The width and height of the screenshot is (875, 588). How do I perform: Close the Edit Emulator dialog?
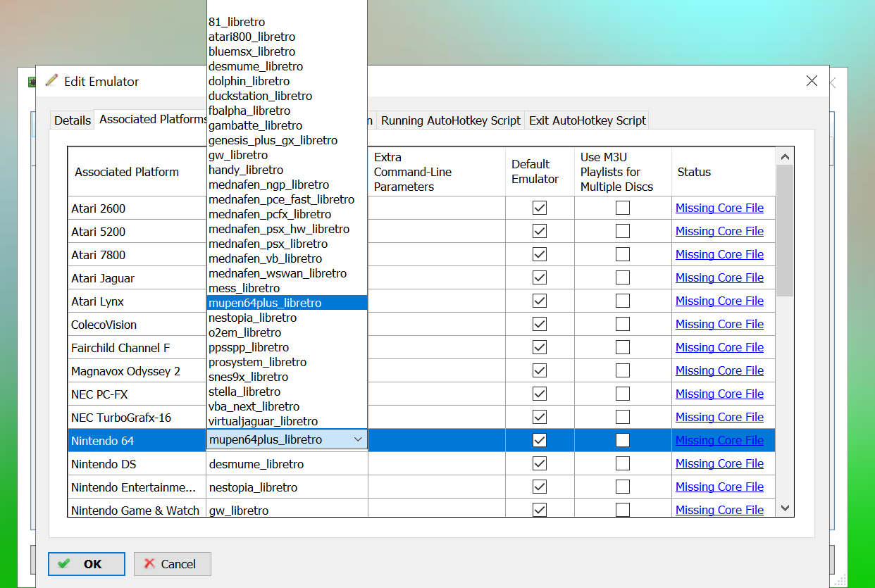(x=812, y=81)
